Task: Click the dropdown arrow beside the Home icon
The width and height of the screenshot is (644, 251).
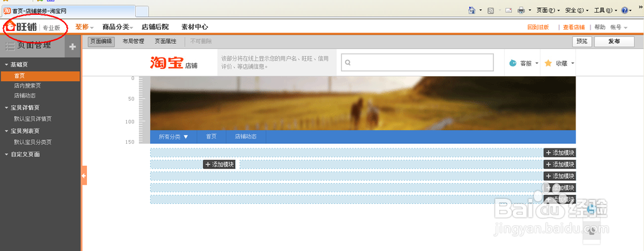Action: pos(480,10)
